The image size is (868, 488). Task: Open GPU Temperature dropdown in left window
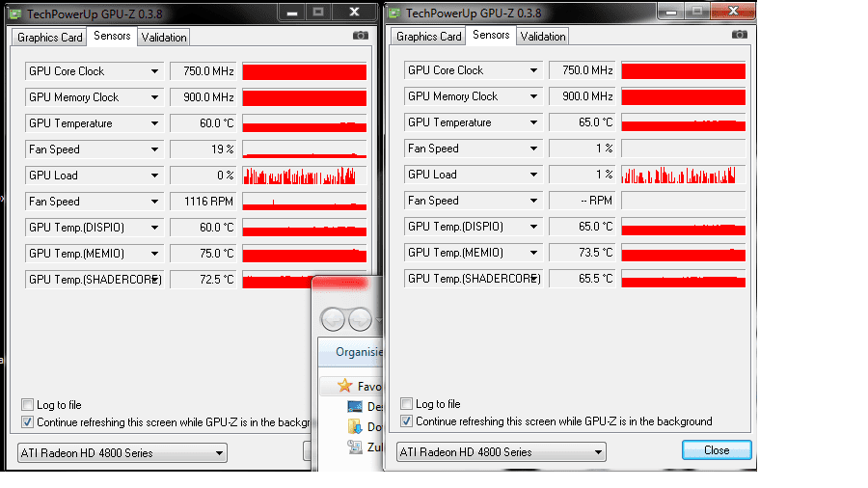click(x=154, y=123)
